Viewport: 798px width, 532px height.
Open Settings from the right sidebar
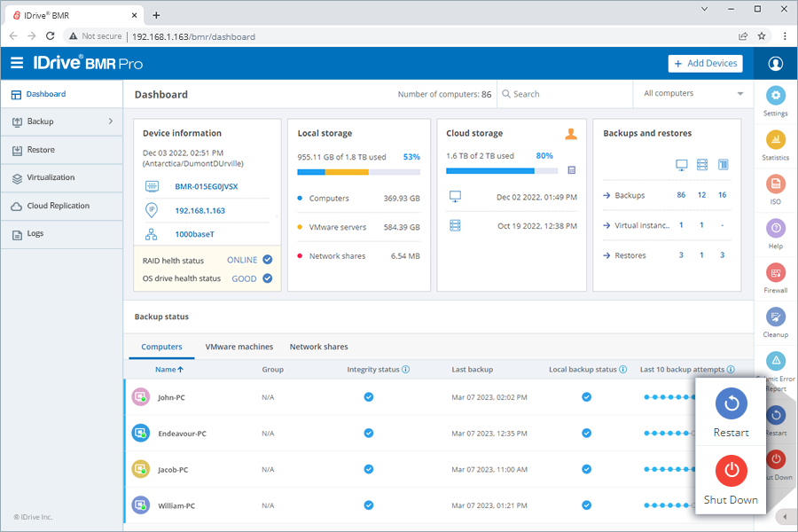pos(776,95)
